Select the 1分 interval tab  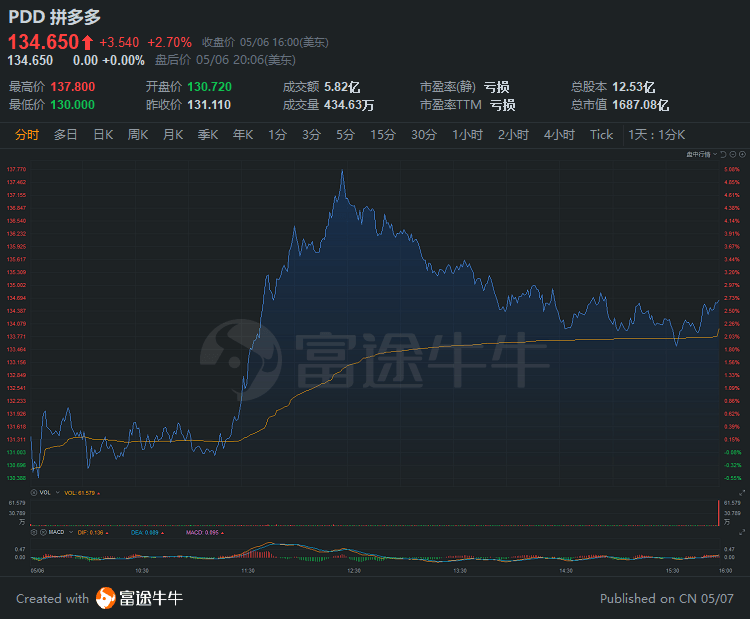coord(277,135)
